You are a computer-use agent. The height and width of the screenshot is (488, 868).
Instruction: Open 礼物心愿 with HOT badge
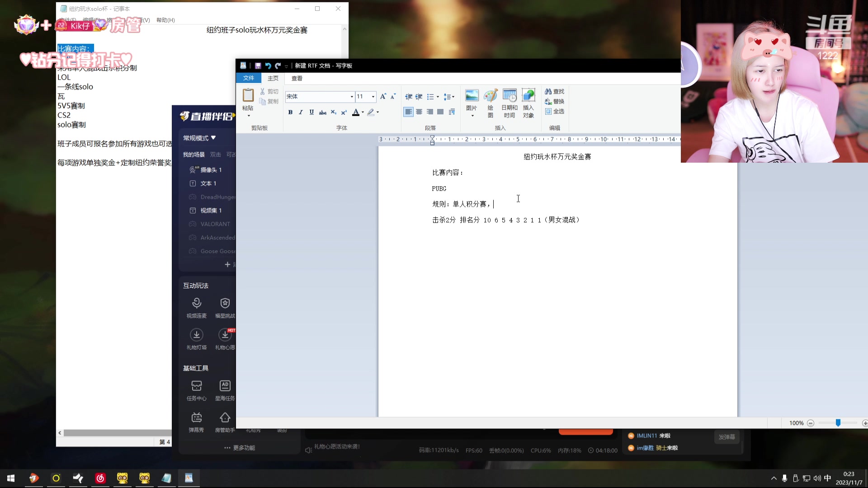click(225, 339)
